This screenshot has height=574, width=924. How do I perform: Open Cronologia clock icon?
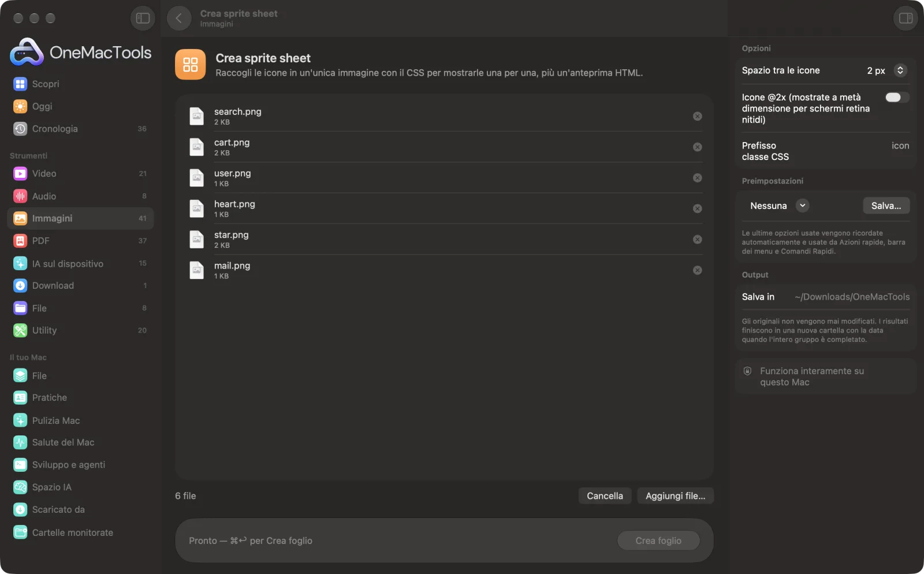tap(20, 129)
